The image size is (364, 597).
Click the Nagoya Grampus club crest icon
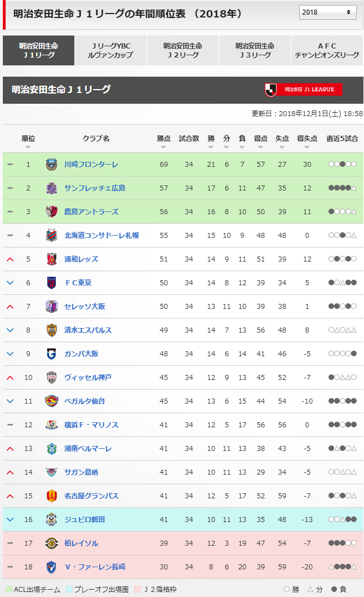(52, 496)
